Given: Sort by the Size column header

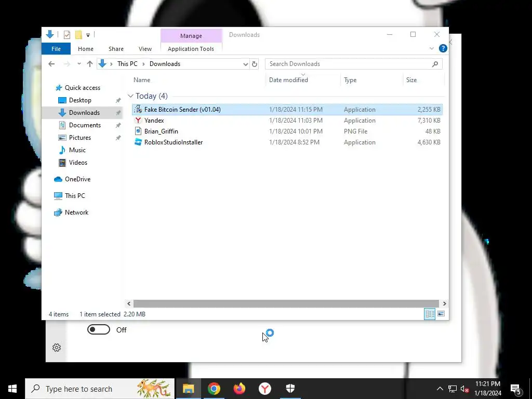Looking at the screenshot, I should click(x=411, y=80).
